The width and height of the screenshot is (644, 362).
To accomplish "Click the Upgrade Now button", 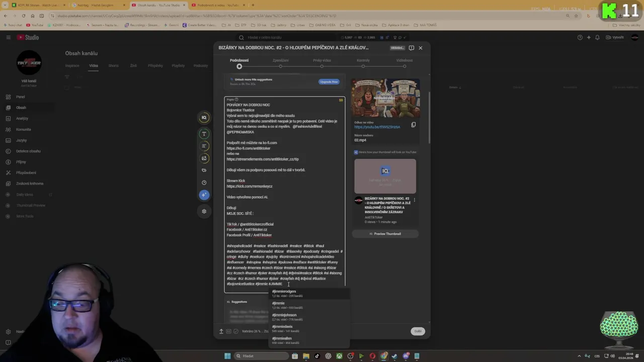I will (x=329, y=81).
